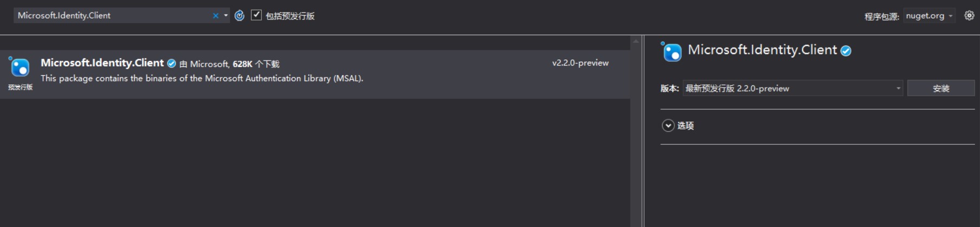Click the v2.2.0-preview version text in results

click(x=580, y=63)
